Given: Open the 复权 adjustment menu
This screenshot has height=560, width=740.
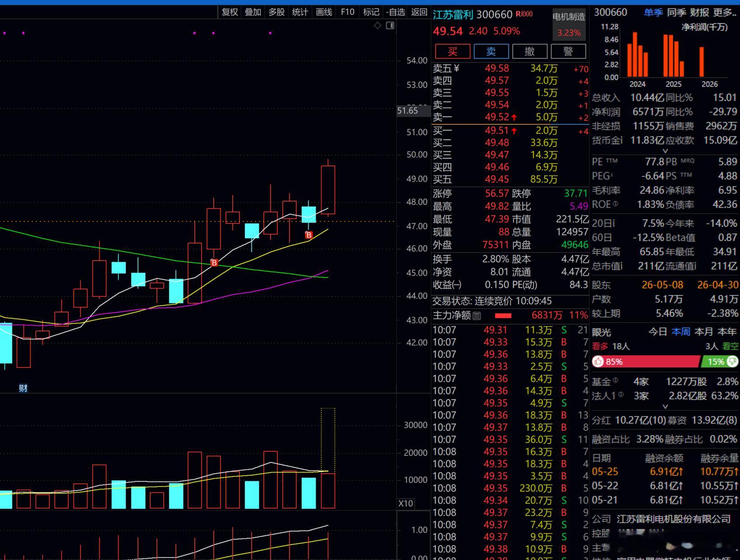Looking at the screenshot, I should (x=230, y=12).
